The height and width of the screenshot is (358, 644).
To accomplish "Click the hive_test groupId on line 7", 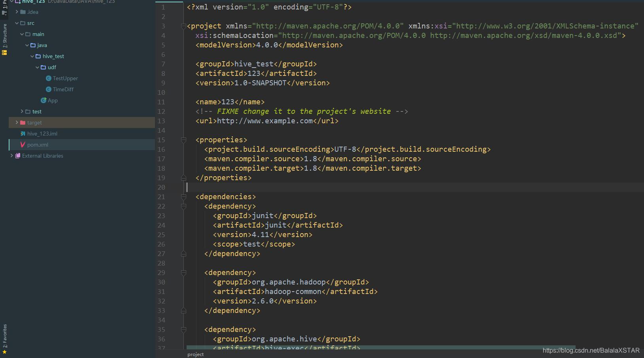I will pos(254,64).
